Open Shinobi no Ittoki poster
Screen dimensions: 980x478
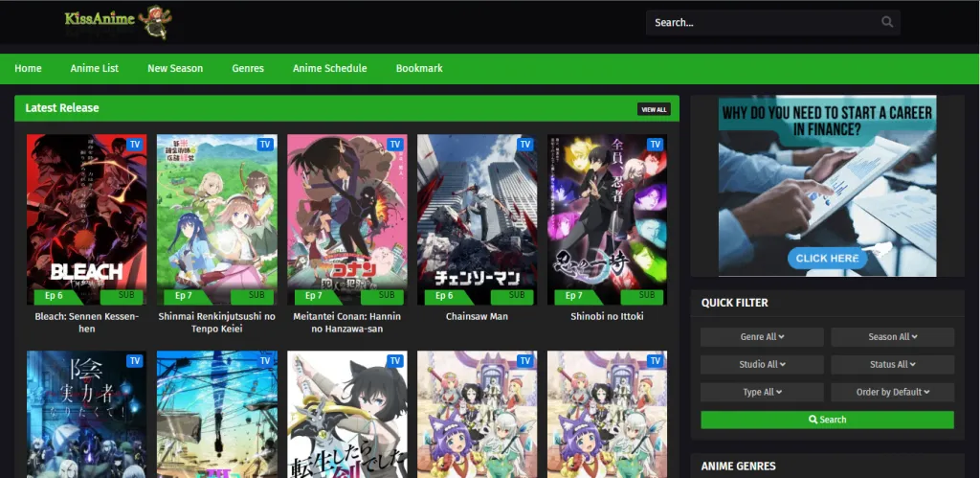pos(607,219)
